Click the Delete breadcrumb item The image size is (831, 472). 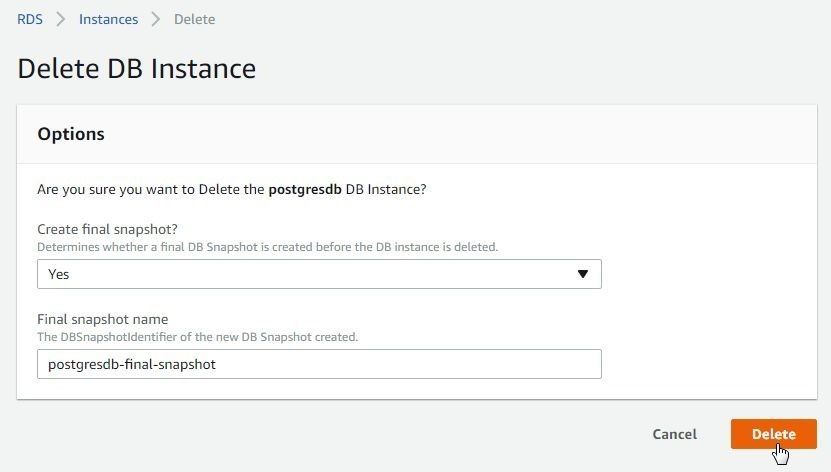click(x=195, y=19)
